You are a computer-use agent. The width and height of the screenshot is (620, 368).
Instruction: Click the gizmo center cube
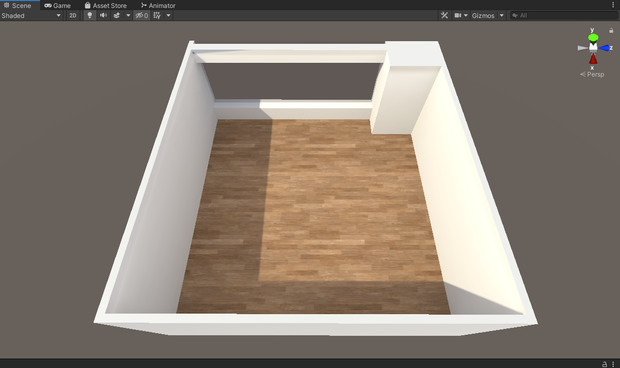click(593, 47)
